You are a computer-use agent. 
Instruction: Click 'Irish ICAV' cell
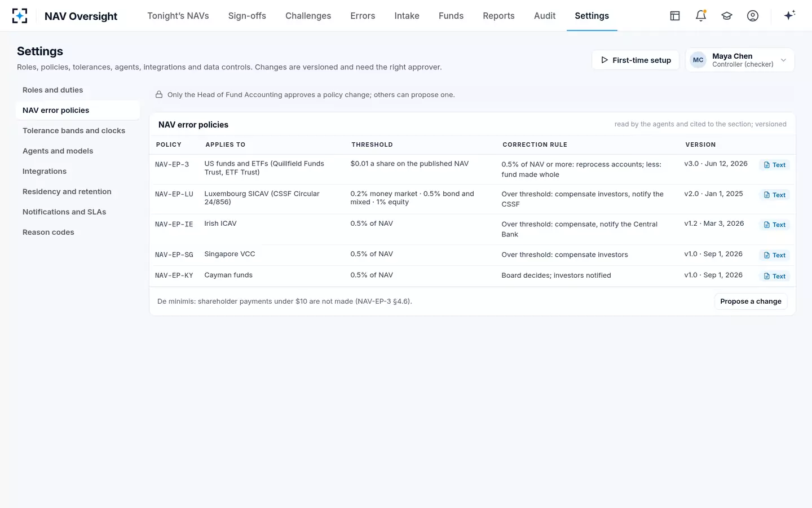(x=220, y=224)
